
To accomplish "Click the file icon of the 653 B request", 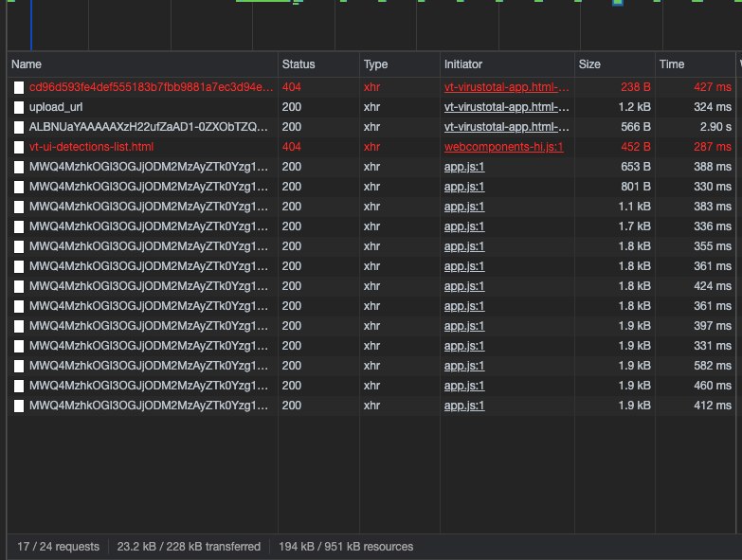I will 19,167.
